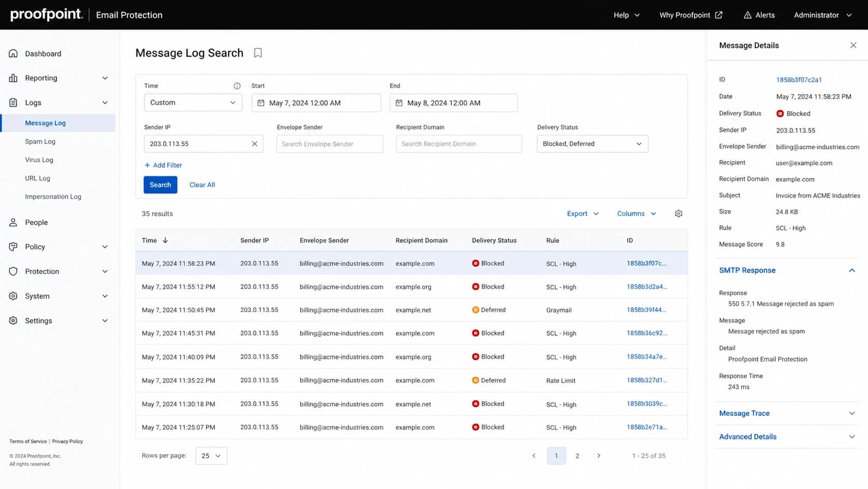The width and height of the screenshot is (868, 489).
Task: Open the Terms of Service link
Action: click(x=28, y=441)
